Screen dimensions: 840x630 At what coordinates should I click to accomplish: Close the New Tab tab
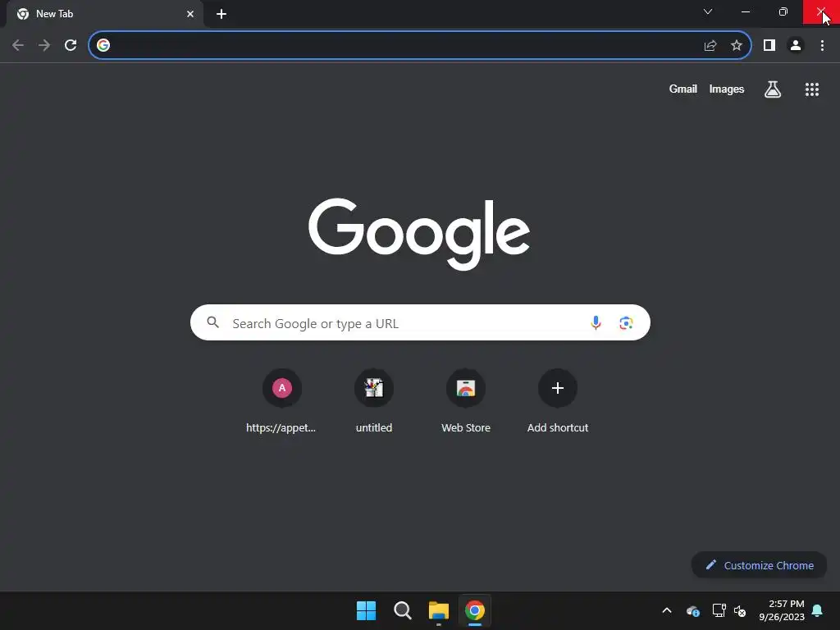pyautogui.click(x=190, y=14)
